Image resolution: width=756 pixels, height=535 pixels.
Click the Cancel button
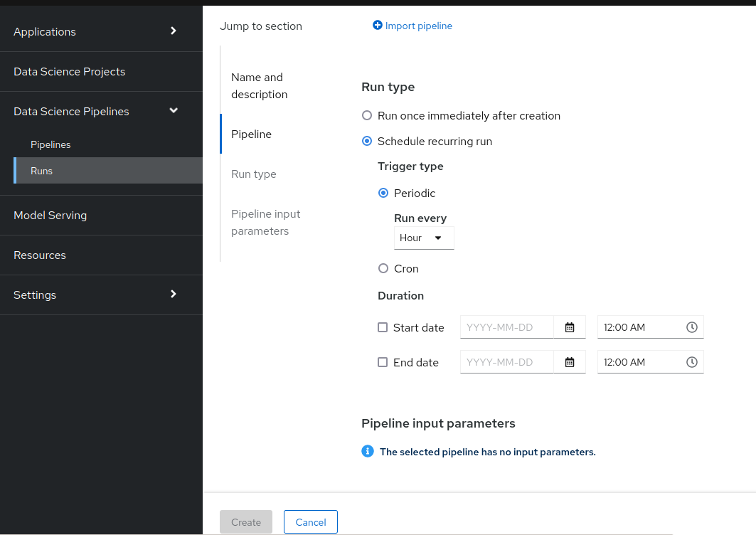(x=311, y=522)
